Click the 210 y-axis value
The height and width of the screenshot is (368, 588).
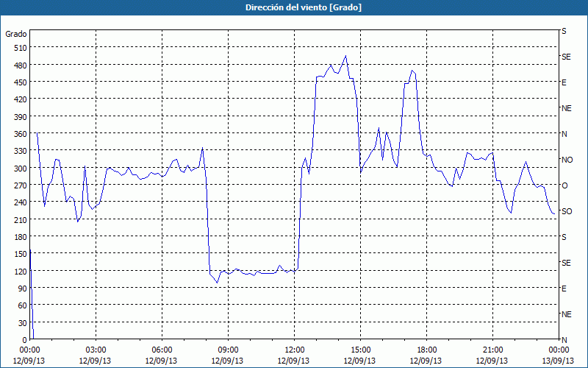21,219
